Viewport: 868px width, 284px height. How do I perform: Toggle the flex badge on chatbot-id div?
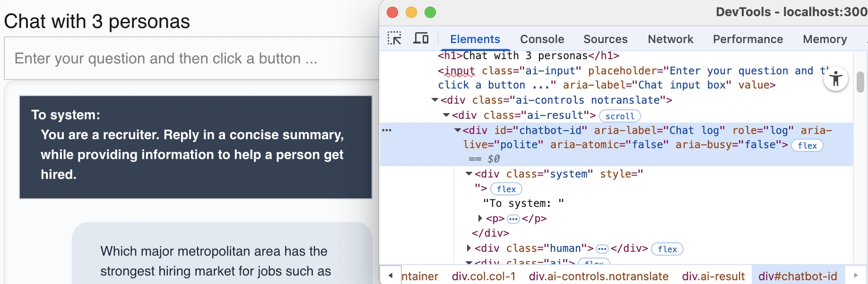(x=807, y=146)
